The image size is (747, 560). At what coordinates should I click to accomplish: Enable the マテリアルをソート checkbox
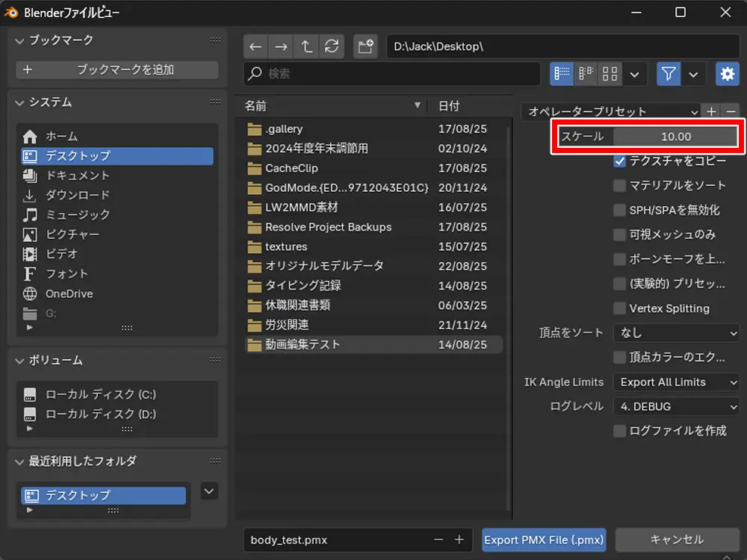619,185
